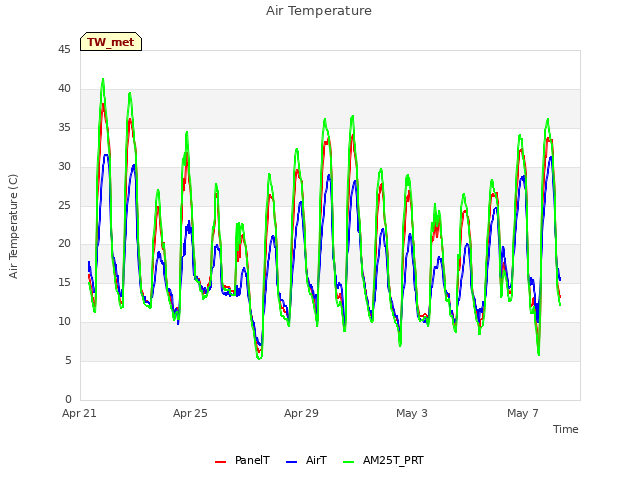Click the 35 y-axis tick label

(x=64, y=128)
